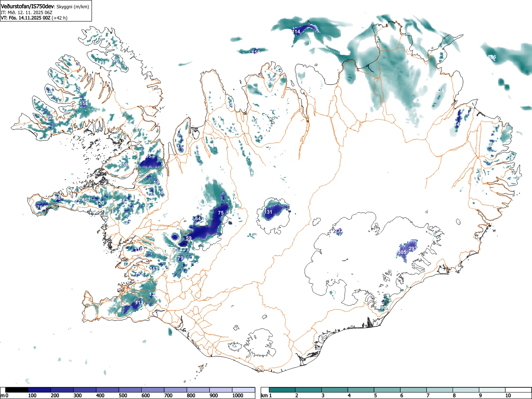Screen dimensions: 532x399
Task: Pick the dark navy 100–200 m legend swatch
Action: (x=39, y=390)
